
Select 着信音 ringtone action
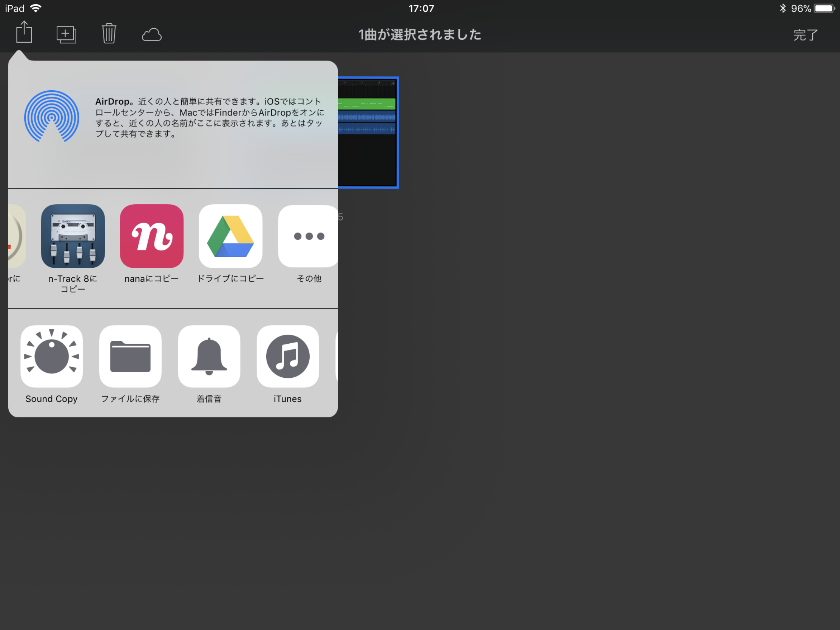coord(209,356)
